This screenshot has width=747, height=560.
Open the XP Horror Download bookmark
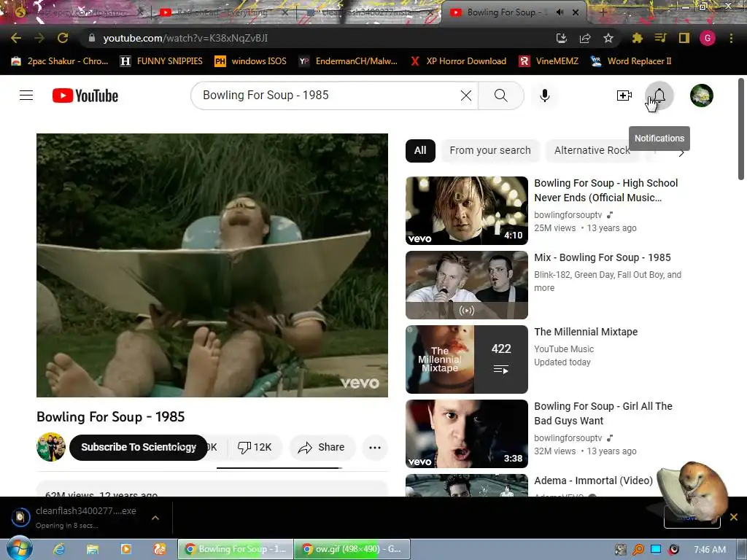(458, 61)
